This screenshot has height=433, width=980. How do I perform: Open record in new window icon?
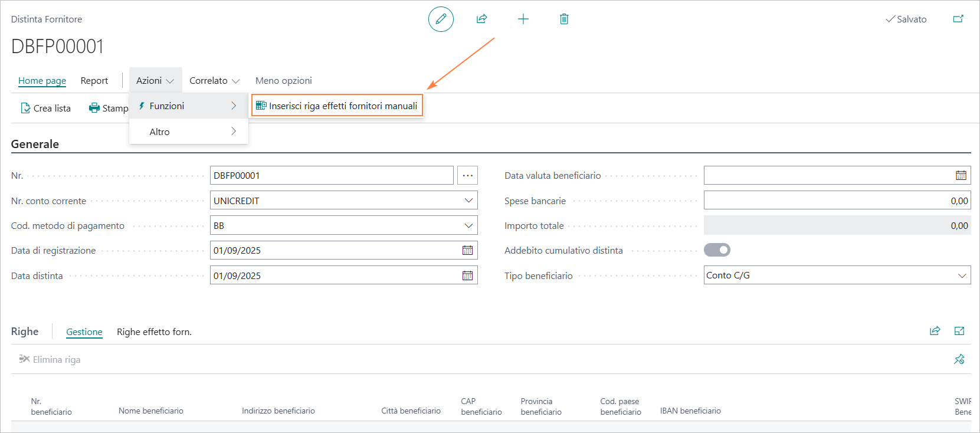pyautogui.click(x=958, y=19)
